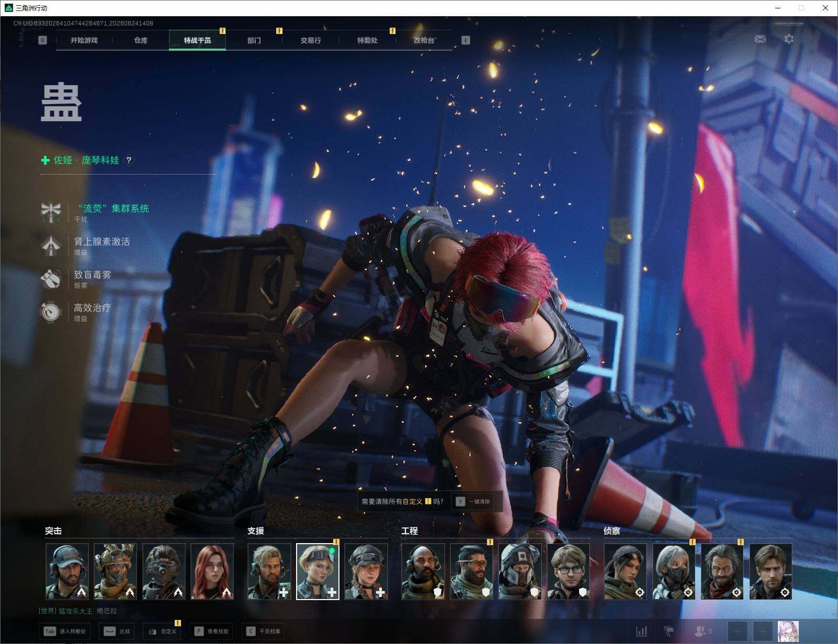Screen dimensions: 838x644
Task: Click the 三角洲行动 app icon in title bar
Action: click(x=8, y=8)
